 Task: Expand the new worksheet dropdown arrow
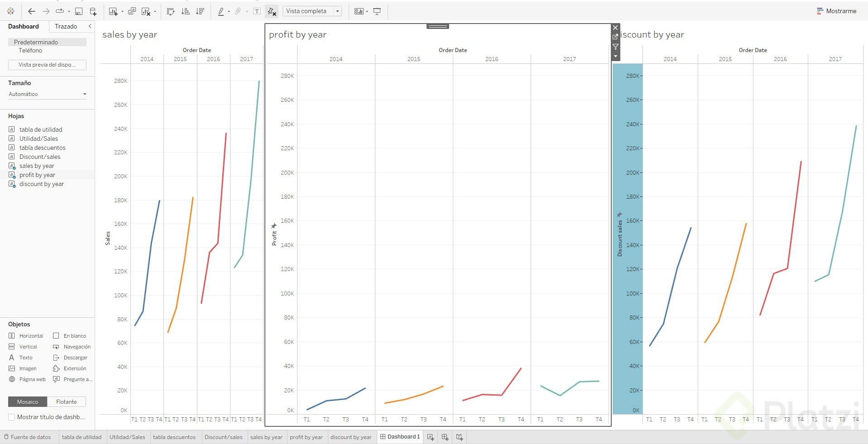(x=122, y=11)
